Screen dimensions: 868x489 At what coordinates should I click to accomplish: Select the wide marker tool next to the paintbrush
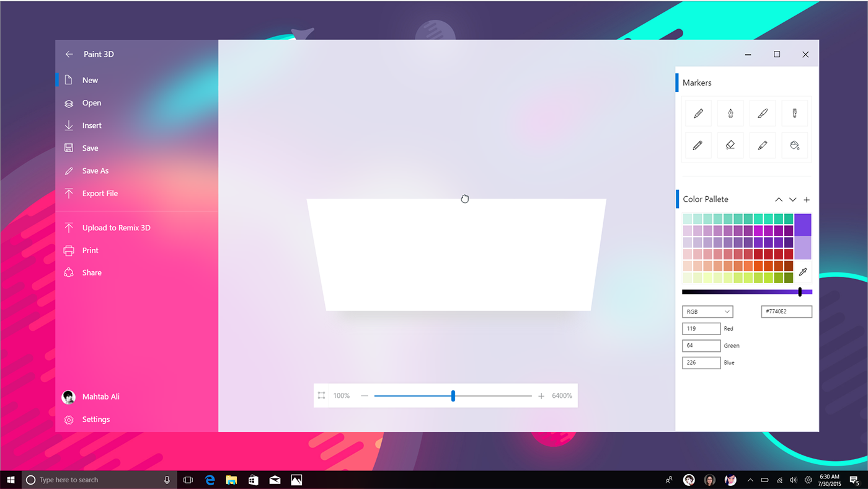click(x=795, y=114)
